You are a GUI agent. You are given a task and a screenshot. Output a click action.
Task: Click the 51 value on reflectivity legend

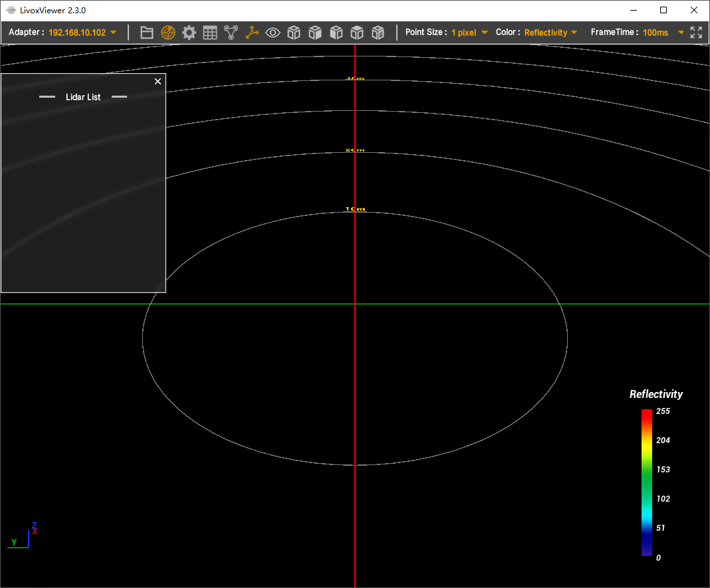click(661, 528)
